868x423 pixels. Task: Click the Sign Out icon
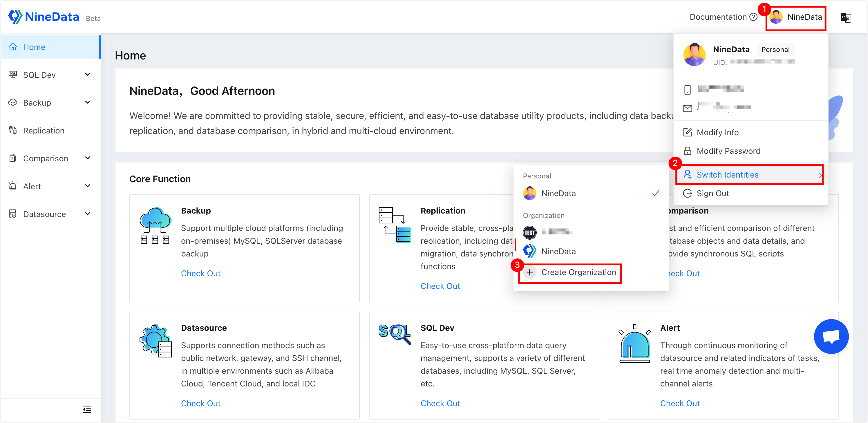(x=687, y=194)
